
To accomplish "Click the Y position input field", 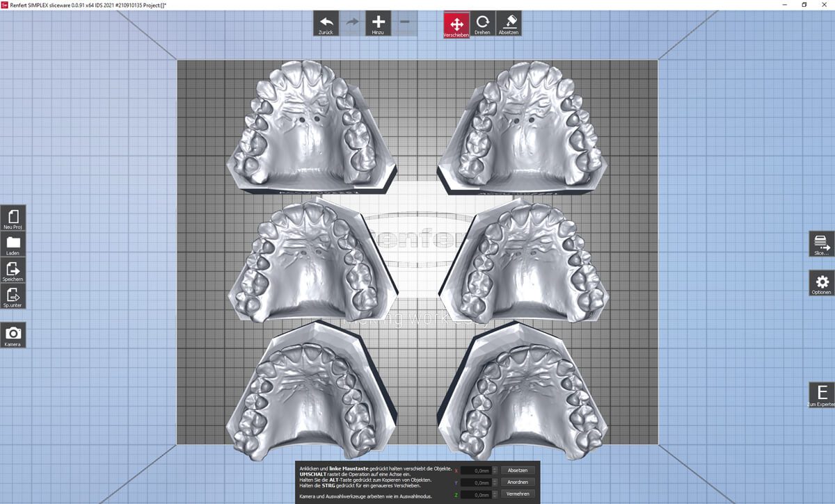I will [476, 482].
